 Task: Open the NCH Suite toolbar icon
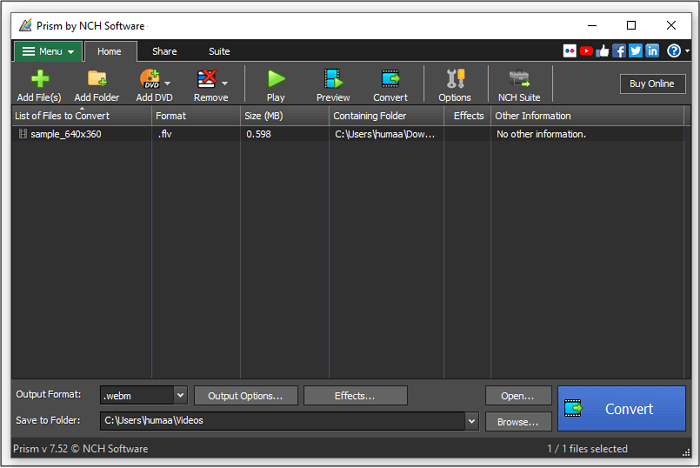[x=519, y=80]
